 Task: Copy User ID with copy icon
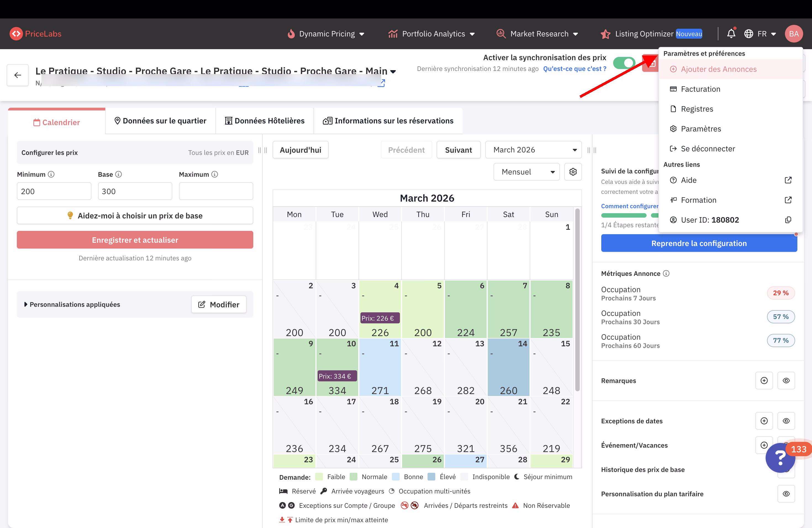click(x=788, y=220)
